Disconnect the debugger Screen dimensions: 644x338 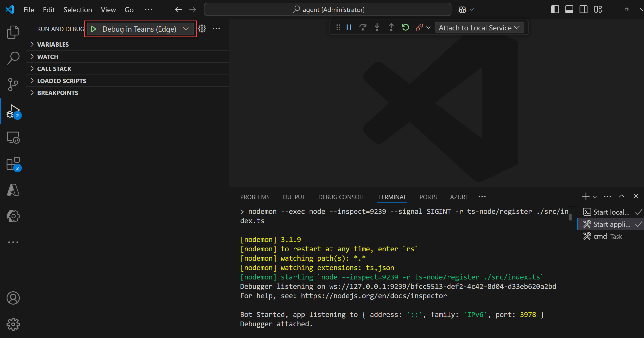click(x=419, y=27)
